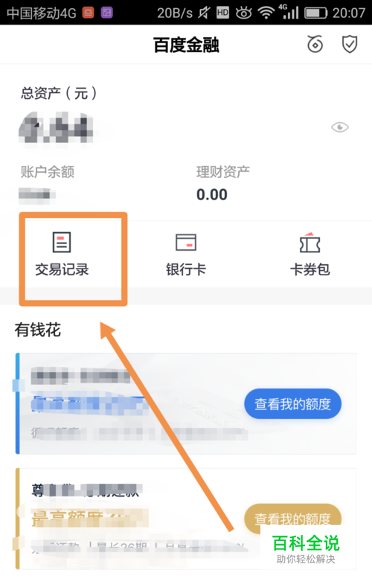
Task: Open the 有钱花 section heading
Action: 37,330
